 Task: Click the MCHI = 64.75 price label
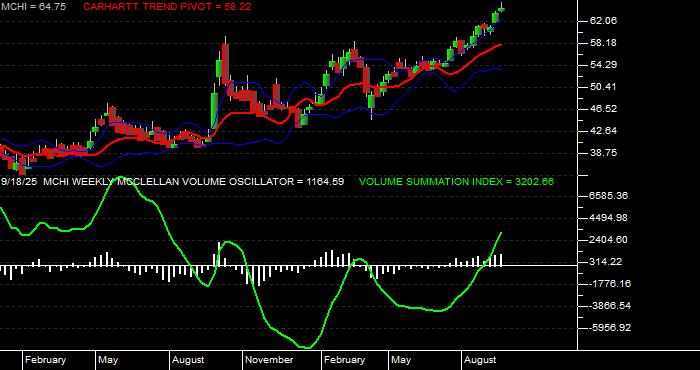point(33,7)
